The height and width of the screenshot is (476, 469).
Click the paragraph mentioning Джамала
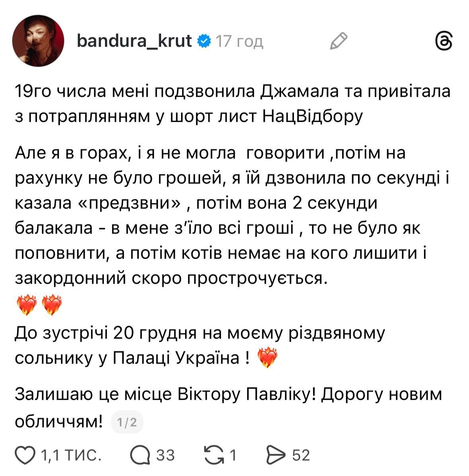232,104
